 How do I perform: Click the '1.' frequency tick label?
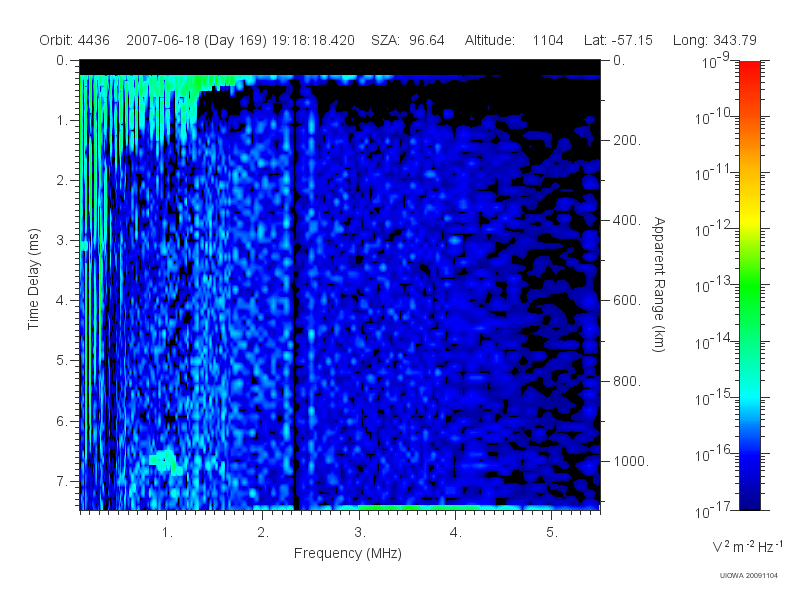point(167,533)
